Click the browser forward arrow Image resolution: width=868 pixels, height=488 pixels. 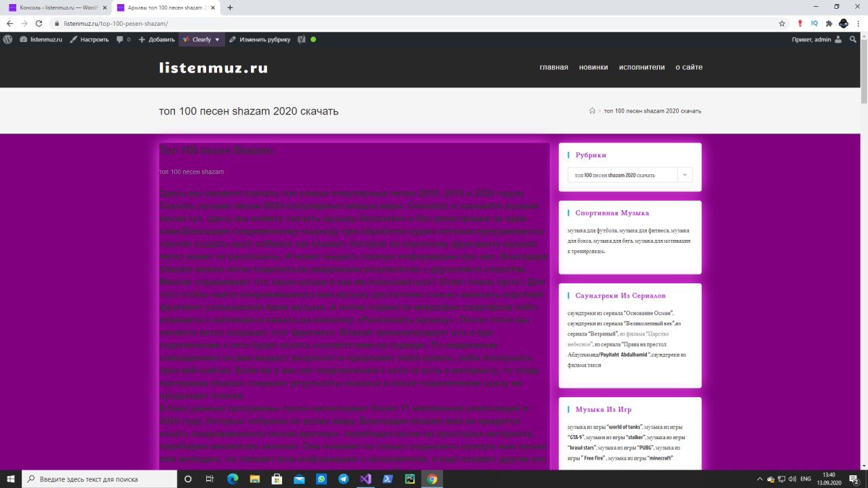pyautogui.click(x=24, y=23)
